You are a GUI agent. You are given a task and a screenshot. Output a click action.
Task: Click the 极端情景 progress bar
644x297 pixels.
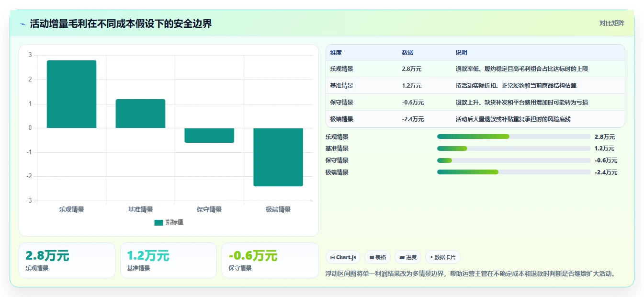coord(514,172)
